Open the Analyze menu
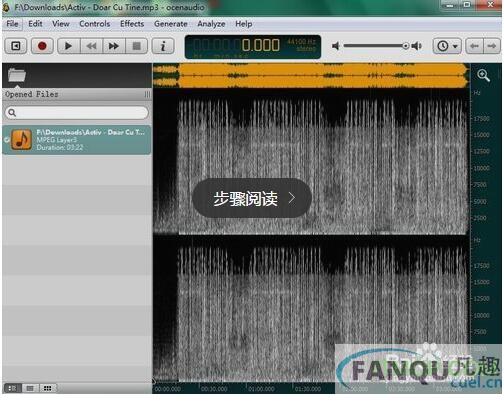Image resolution: width=503 pixels, height=394 pixels. (211, 24)
